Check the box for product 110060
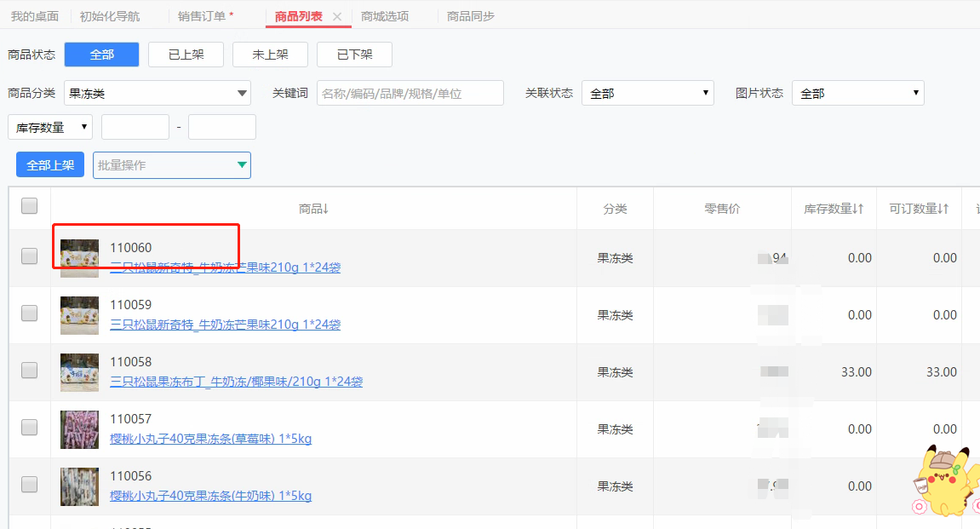The image size is (980, 529). click(x=30, y=256)
